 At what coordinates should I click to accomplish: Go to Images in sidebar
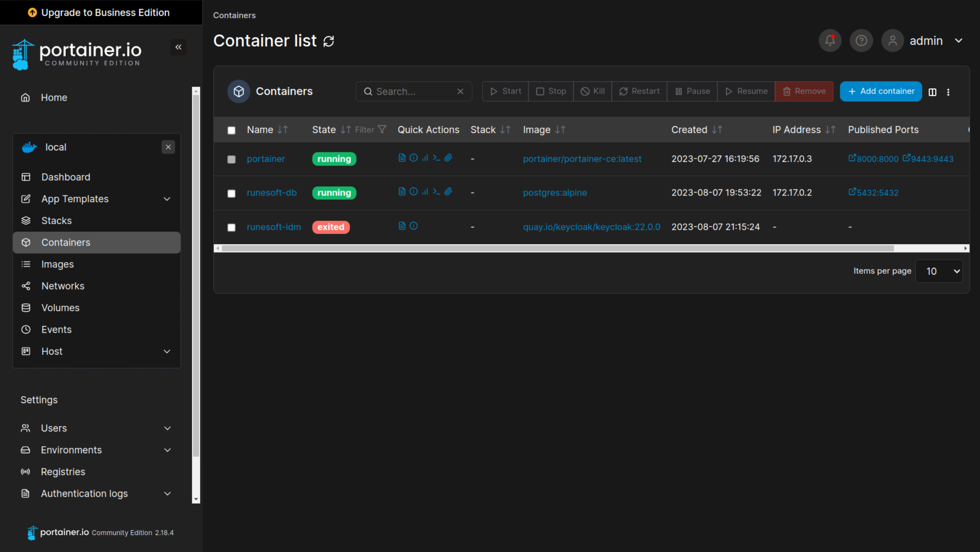[57, 264]
